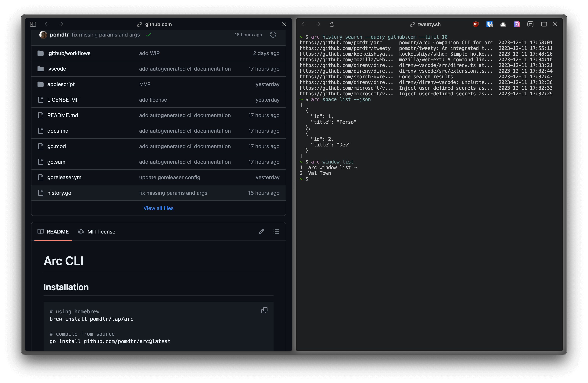This screenshot has width=588, height=383.
Task: Click the Arc CLI heading
Action: [63, 261]
